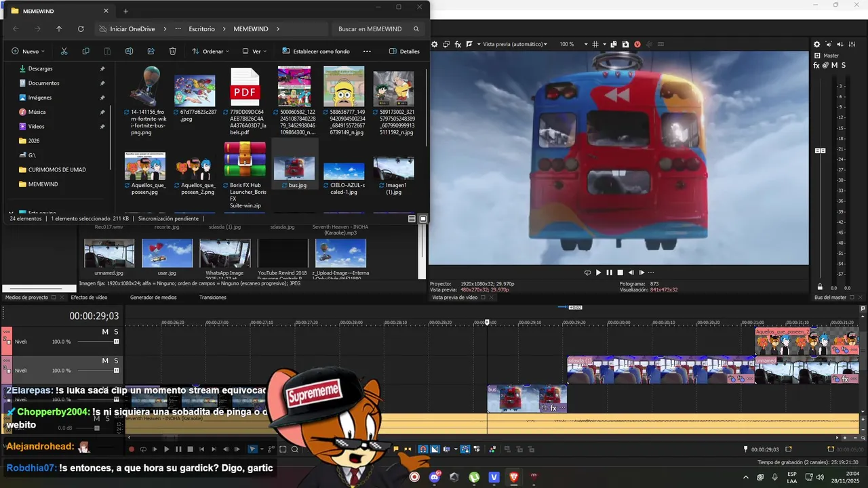This screenshot has height=488, width=868.
Task: Select the Escritorio breadcrumb in address bar
Action: point(202,29)
